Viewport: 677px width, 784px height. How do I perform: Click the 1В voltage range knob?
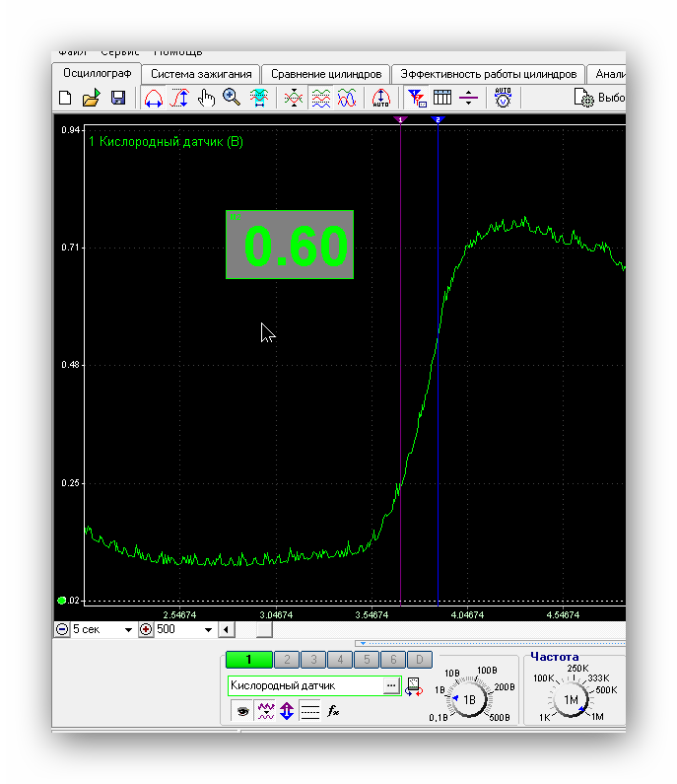click(469, 699)
